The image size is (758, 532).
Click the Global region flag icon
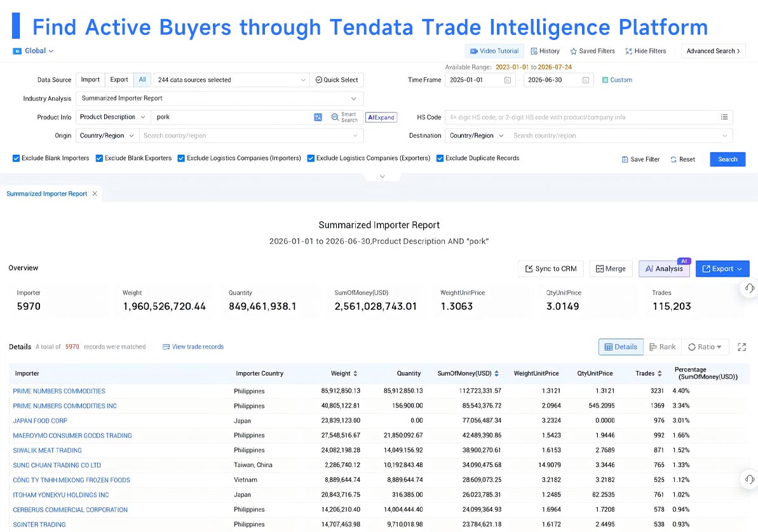click(x=17, y=51)
